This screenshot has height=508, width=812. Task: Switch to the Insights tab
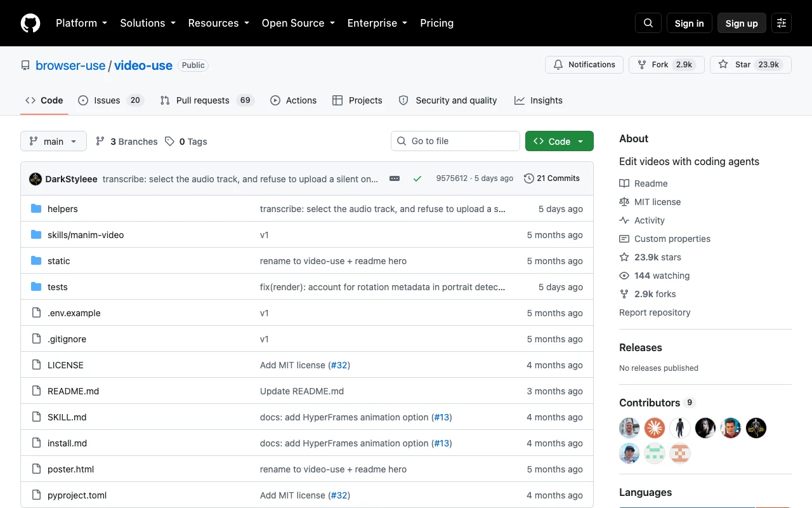point(539,100)
